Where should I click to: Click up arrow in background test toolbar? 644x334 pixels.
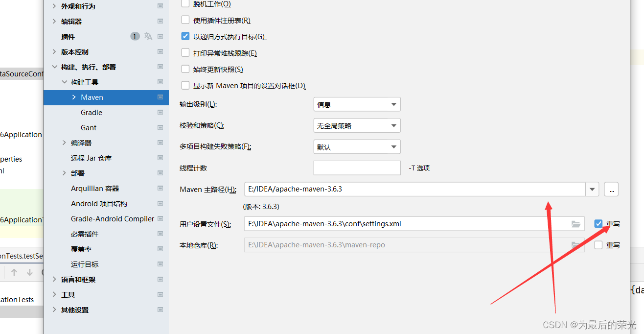tap(14, 272)
